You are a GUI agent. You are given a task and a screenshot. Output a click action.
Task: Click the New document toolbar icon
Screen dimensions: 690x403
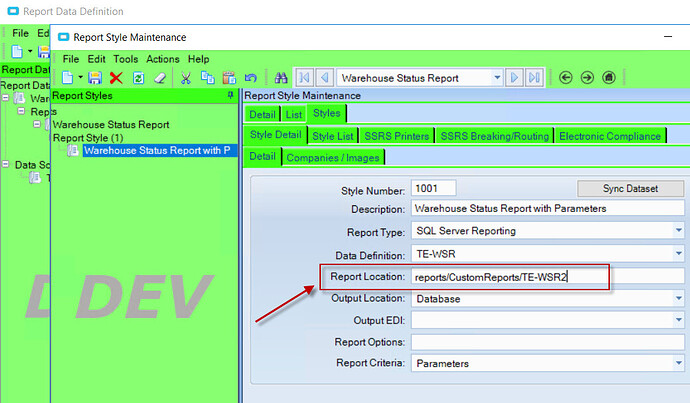tap(67, 78)
